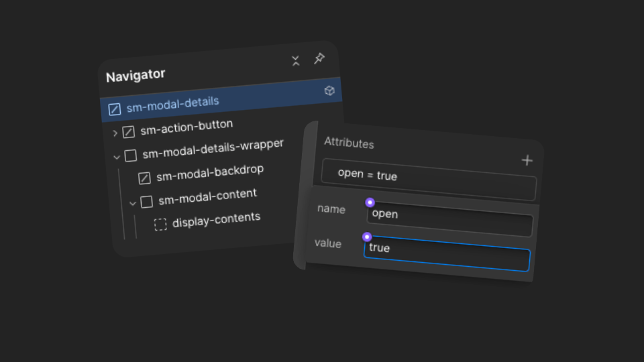Select sm-action-button tree row
Screen dimensions: 644x362
coord(186,127)
